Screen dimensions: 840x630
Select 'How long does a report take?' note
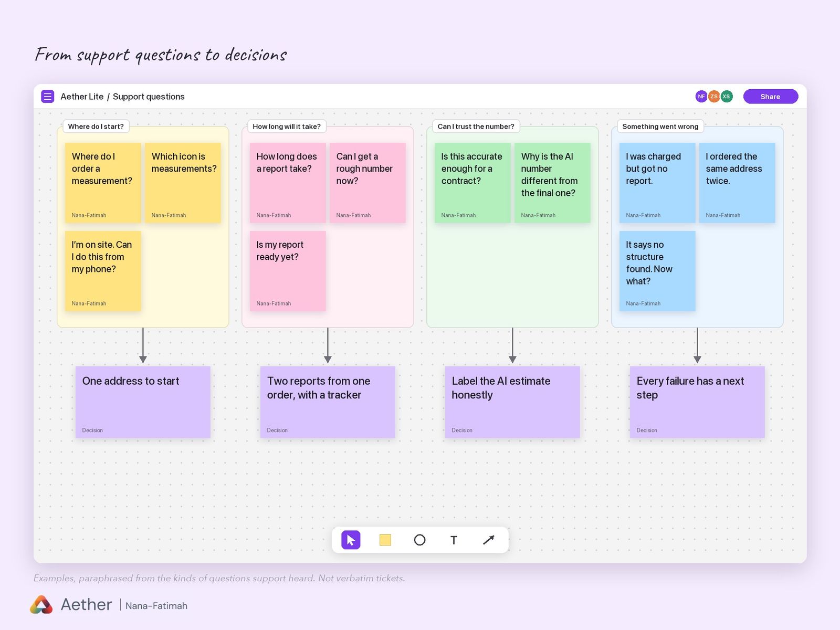pyautogui.click(x=288, y=183)
